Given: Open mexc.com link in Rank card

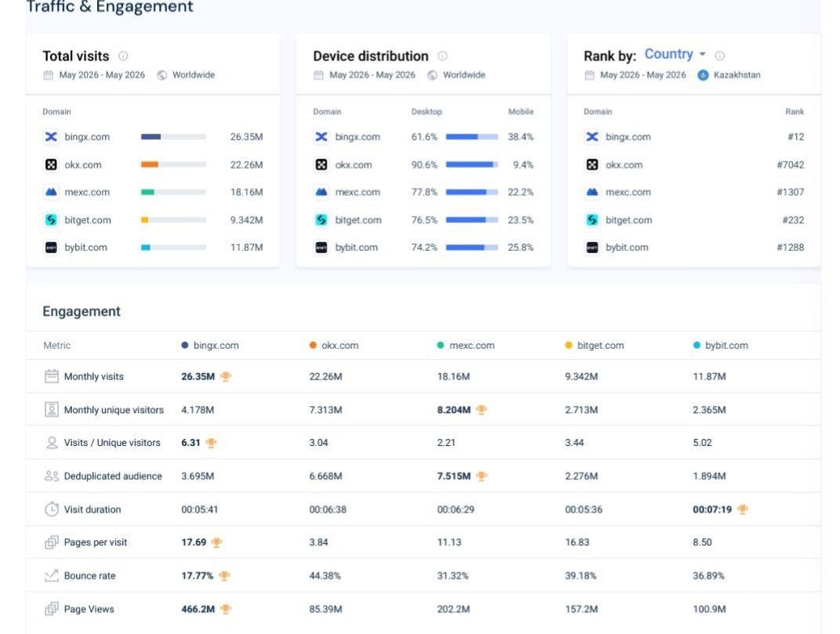Looking at the screenshot, I should (628, 192).
